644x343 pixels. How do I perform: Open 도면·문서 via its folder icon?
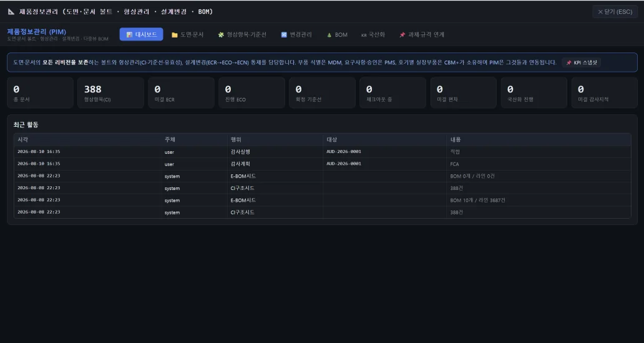point(174,35)
